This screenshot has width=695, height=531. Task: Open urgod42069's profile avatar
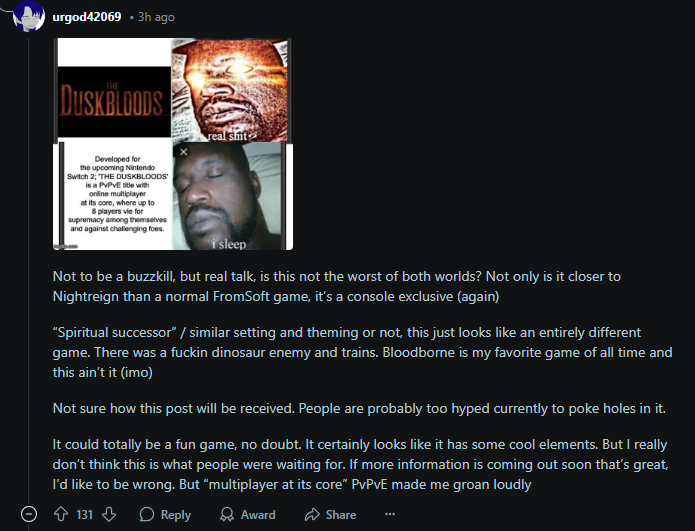pos(29,16)
